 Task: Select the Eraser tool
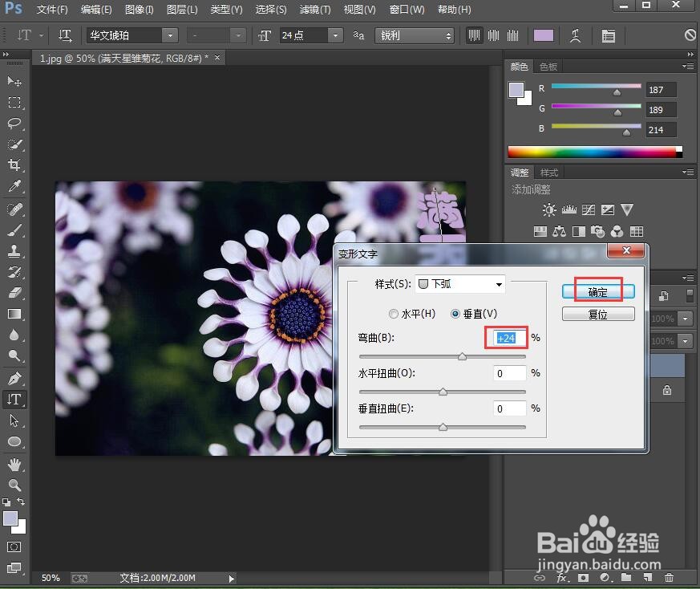[x=14, y=293]
